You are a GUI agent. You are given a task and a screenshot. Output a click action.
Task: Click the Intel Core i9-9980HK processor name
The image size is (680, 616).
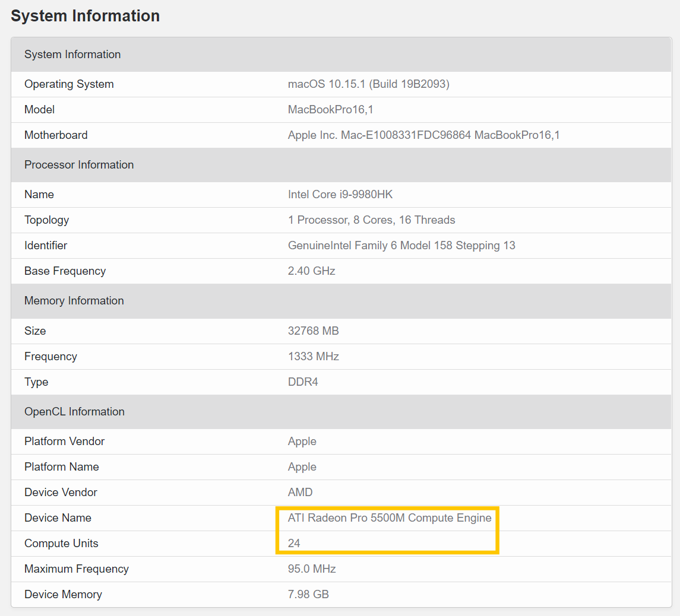pos(340,195)
